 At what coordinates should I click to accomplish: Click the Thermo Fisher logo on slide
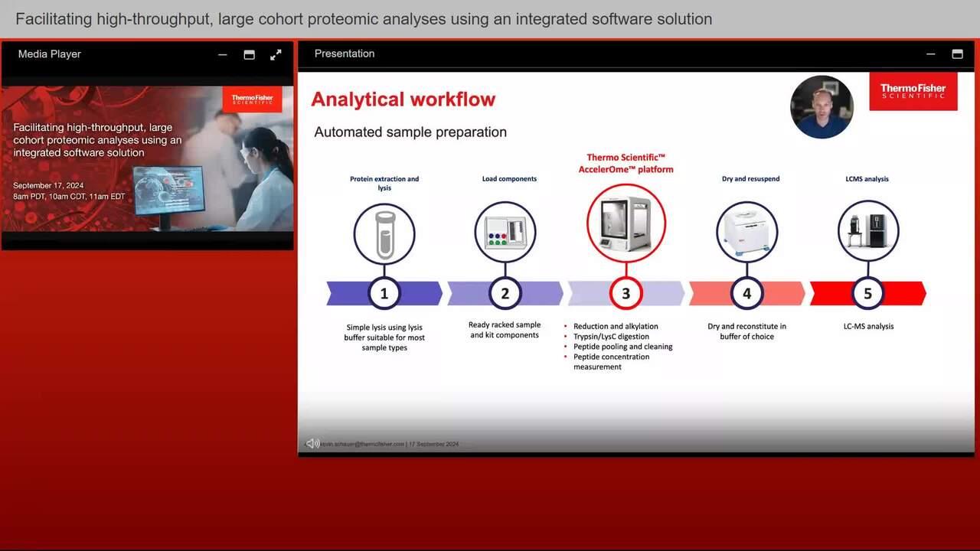pyautogui.click(x=913, y=92)
